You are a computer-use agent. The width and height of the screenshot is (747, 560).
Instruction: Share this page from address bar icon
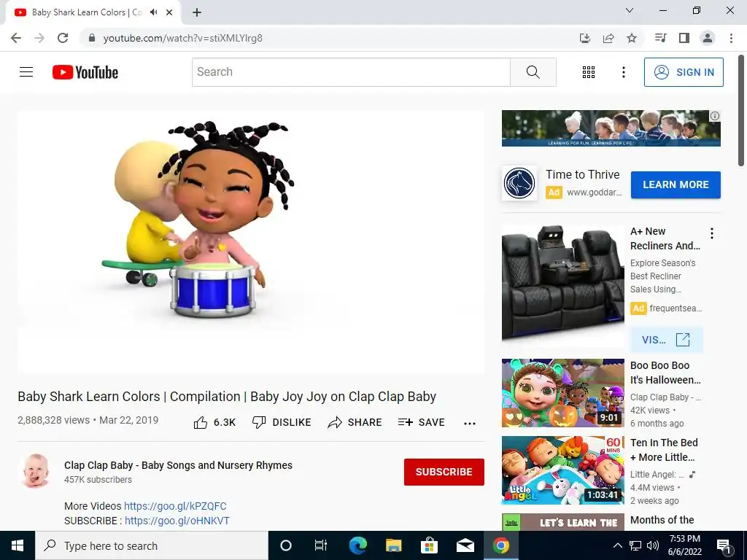608,38
